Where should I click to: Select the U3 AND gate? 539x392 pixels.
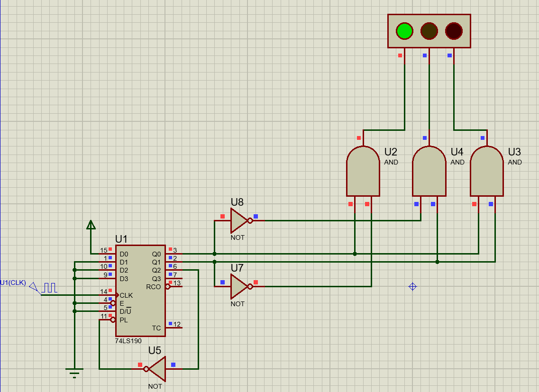pos(486,172)
